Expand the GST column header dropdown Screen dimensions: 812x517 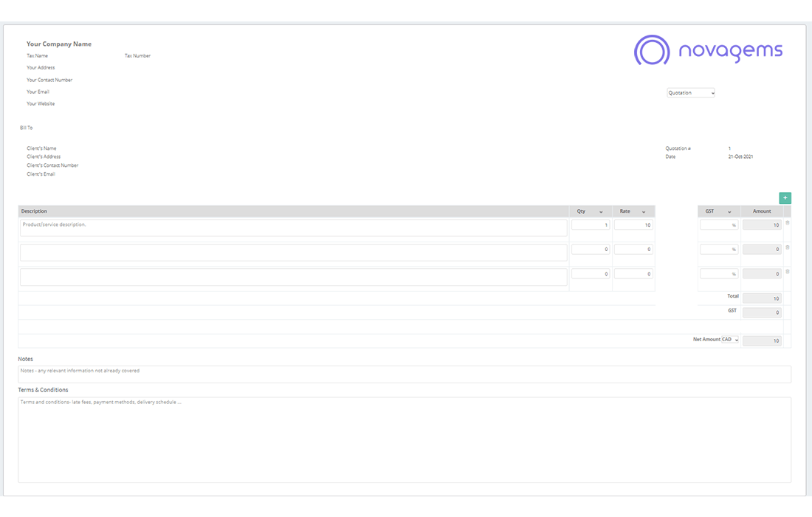(x=729, y=212)
